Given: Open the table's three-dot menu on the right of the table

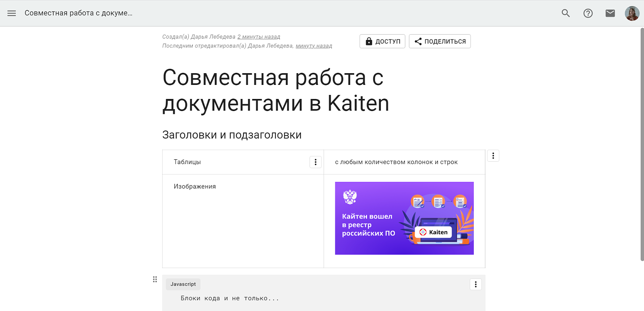Looking at the screenshot, I should (493, 156).
